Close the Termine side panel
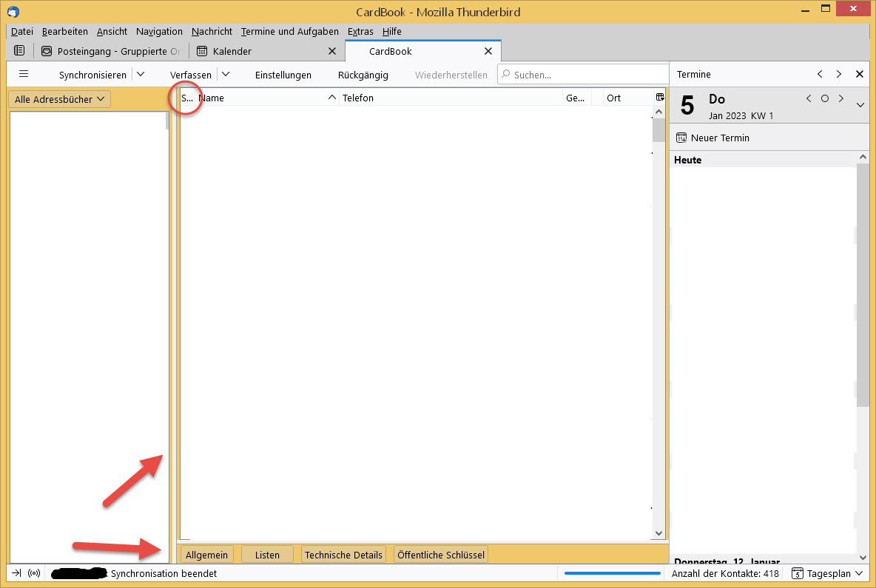The width and height of the screenshot is (876, 588). click(859, 74)
